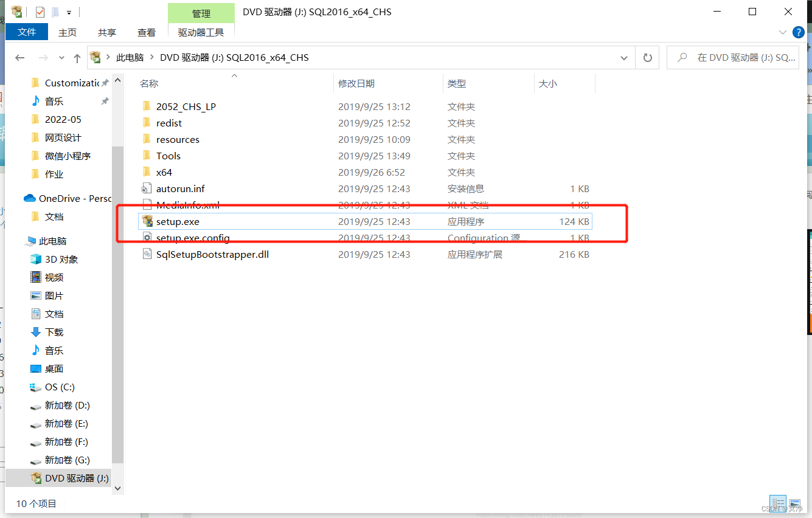
Task: Click the properties checkmark quick access icon
Action: click(x=40, y=12)
